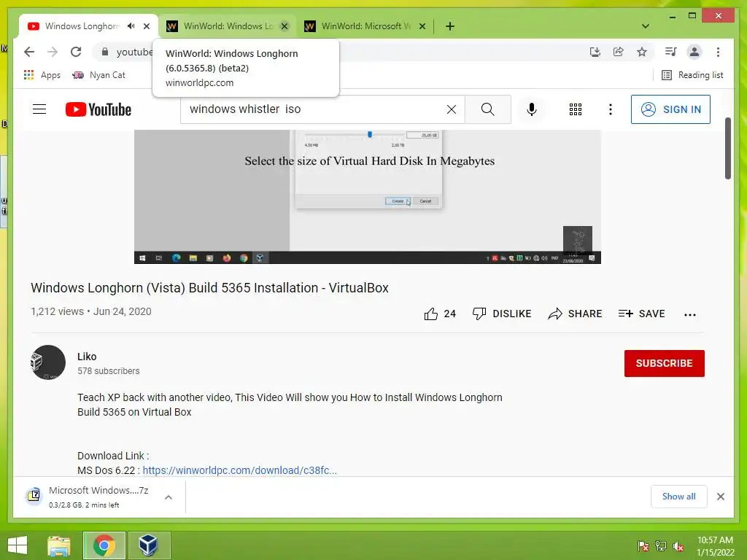747x560 pixels.
Task: Click the Action Center flag tray icon
Action: [x=643, y=546]
